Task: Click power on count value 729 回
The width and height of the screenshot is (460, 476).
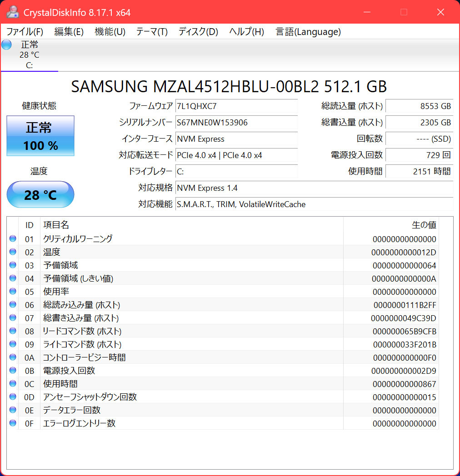Action: pyautogui.click(x=419, y=155)
